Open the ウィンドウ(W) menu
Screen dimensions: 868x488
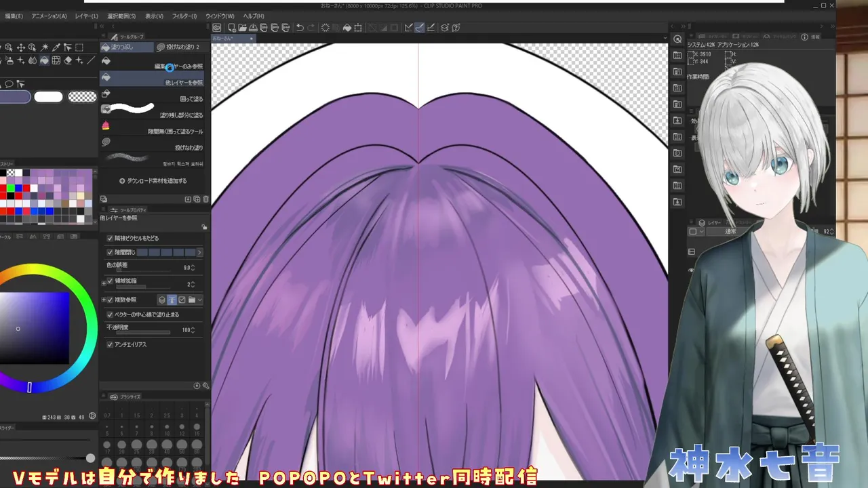point(220,16)
